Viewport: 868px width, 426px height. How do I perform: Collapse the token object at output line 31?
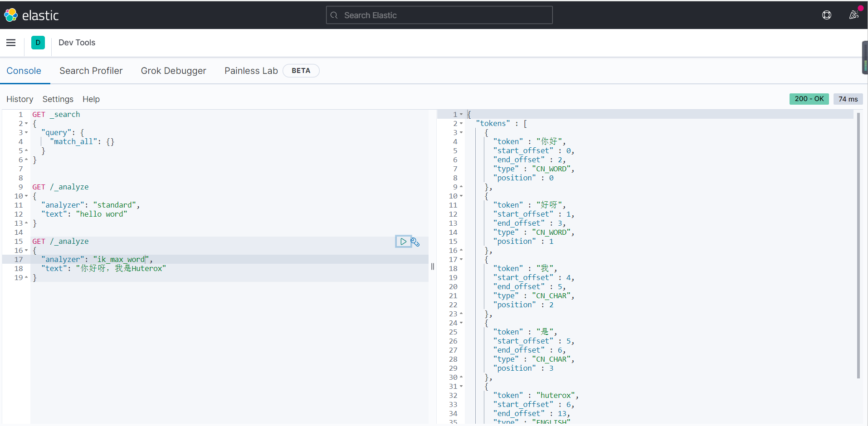(461, 387)
